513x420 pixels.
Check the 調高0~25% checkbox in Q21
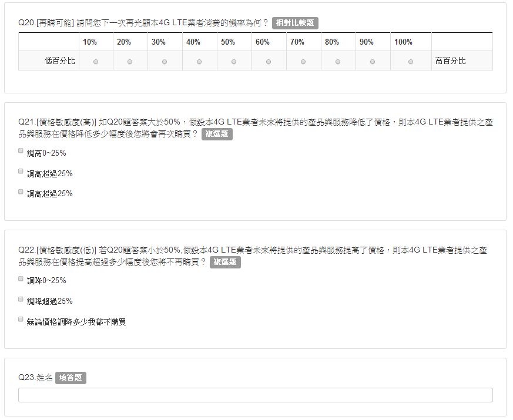[x=21, y=150]
